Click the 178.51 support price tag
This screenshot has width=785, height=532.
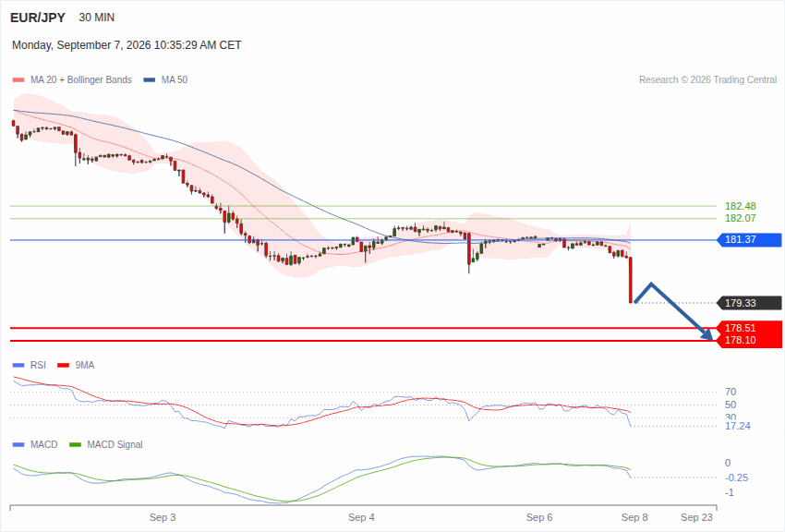tap(750, 328)
